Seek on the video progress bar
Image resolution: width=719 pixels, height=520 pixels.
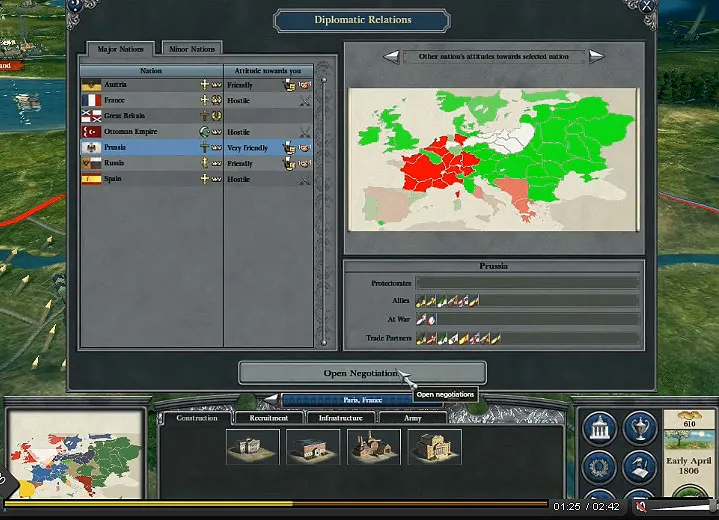click(276, 504)
